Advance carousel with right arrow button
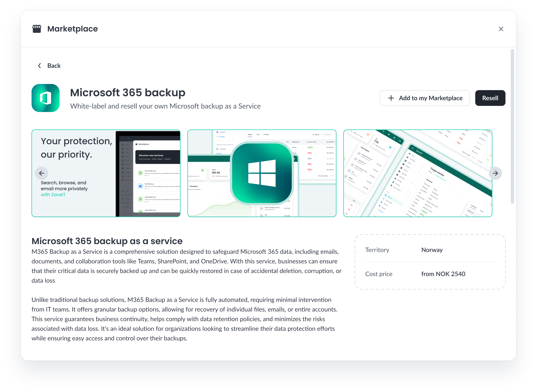Viewport: 537px width, 392px height. (495, 173)
